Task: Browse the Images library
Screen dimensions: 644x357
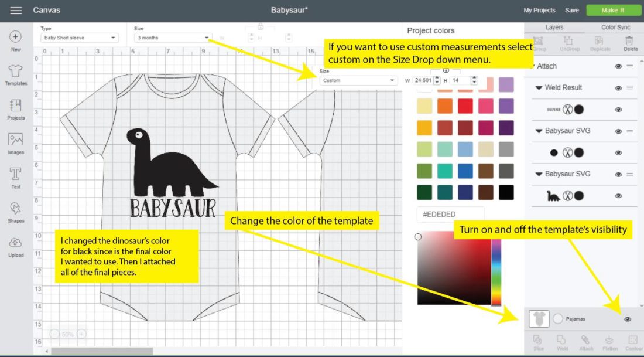Action: click(x=16, y=144)
